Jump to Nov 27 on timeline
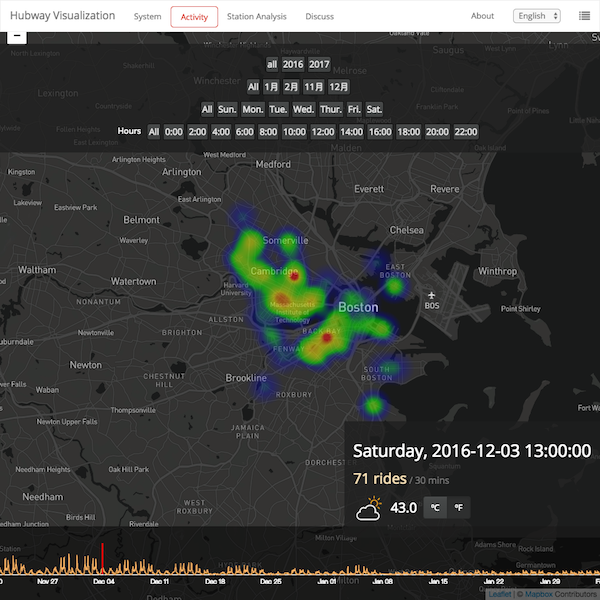 coord(47,581)
